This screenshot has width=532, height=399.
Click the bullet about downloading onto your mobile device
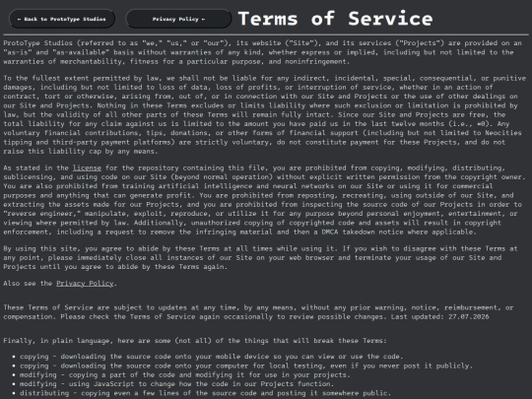pyautogui.click(x=212, y=357)
